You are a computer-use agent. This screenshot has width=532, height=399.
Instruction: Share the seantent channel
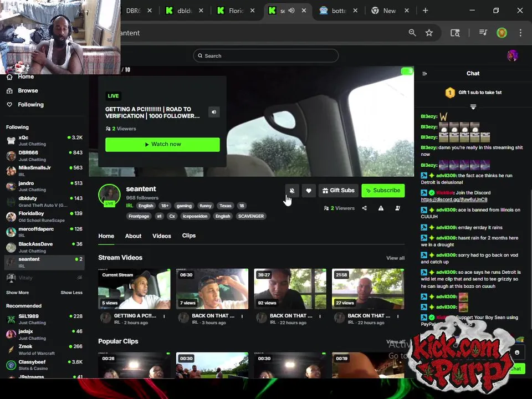point(365,208)
